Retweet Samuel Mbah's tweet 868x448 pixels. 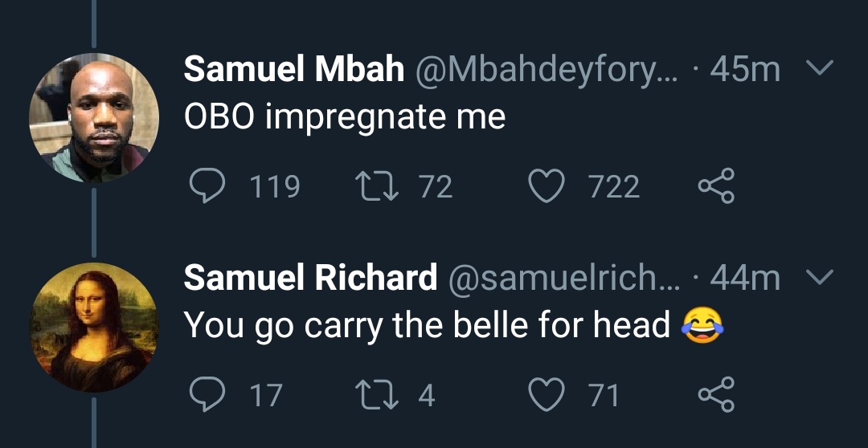(x=376, y=185)
